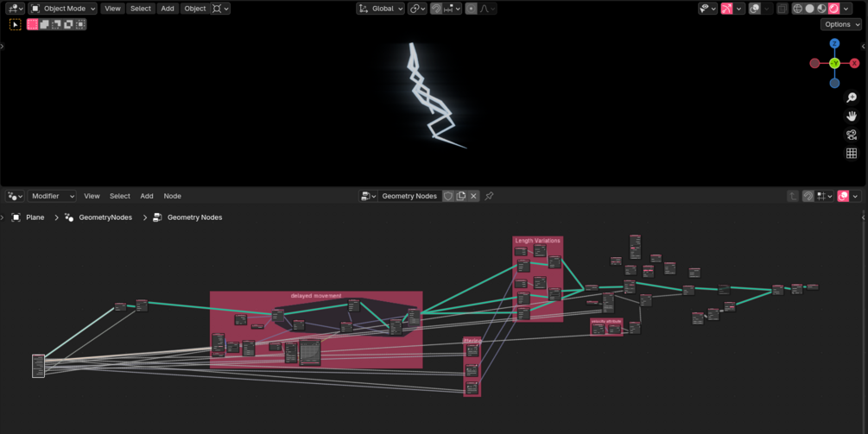Choose Intersect selection mode icon
This screenshot has width=868, height=434.
(x=81, y=24)
